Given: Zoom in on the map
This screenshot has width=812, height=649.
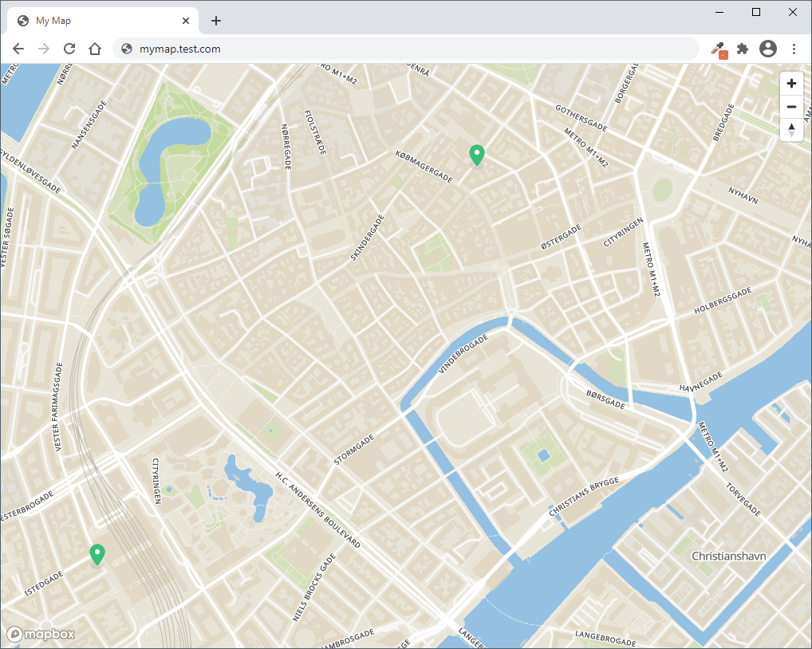Looking at the screenshot, I should pyautogui.click(x=790, y=83).
